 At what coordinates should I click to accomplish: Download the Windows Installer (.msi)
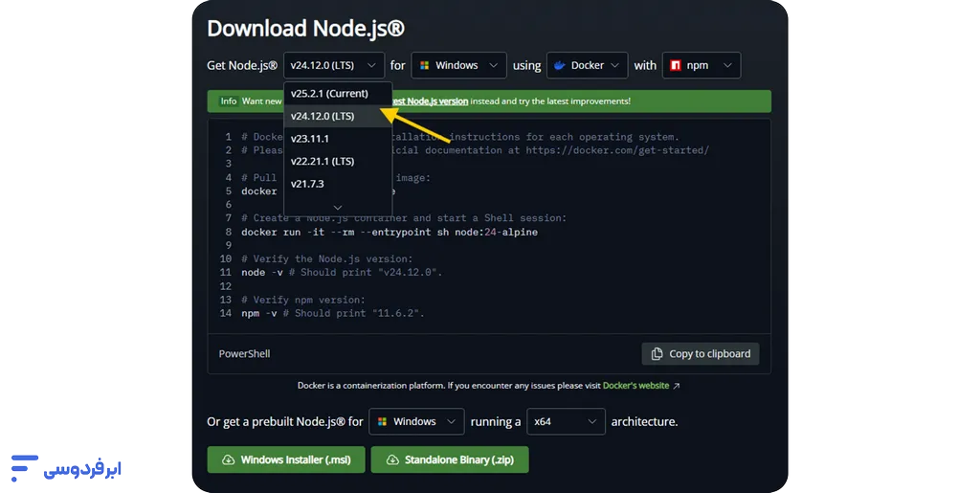(x=286, y=459)
